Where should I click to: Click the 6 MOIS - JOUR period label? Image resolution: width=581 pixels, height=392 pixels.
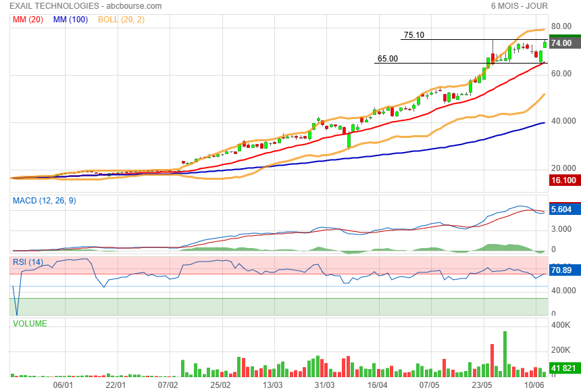[x=519, y=6]
